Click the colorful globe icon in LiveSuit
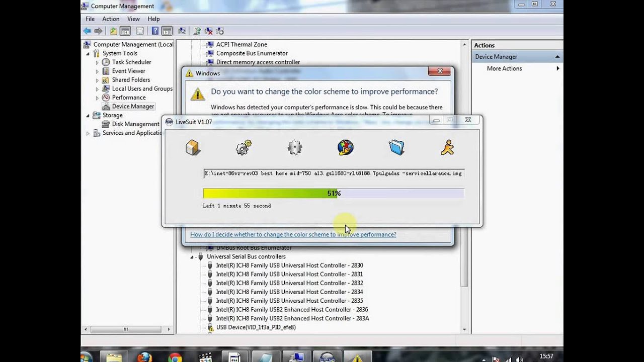This screenshot has height=362, width=644. click(x=346, y=147)
